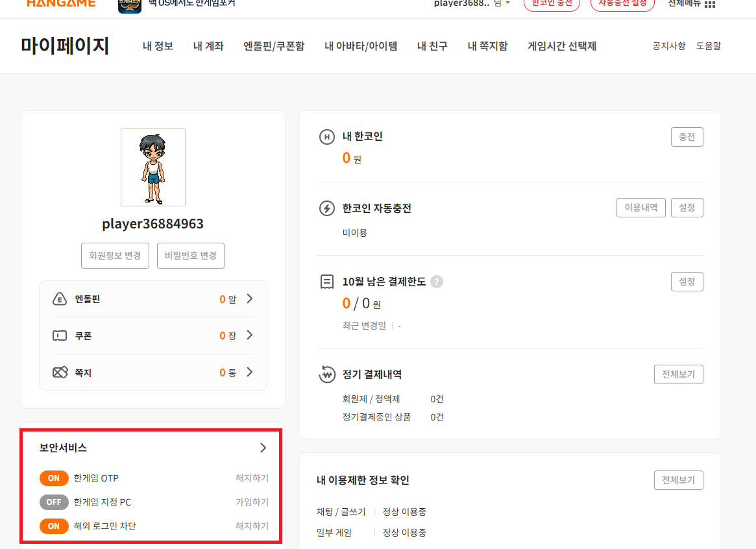Go to the 내 계좌 tab
Image resolution: width=756 pixels, height=549 pixels.
tap(208, 46)
